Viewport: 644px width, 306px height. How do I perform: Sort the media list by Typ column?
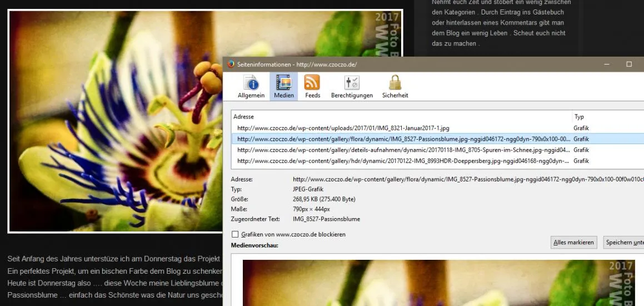tap(608, 117)
